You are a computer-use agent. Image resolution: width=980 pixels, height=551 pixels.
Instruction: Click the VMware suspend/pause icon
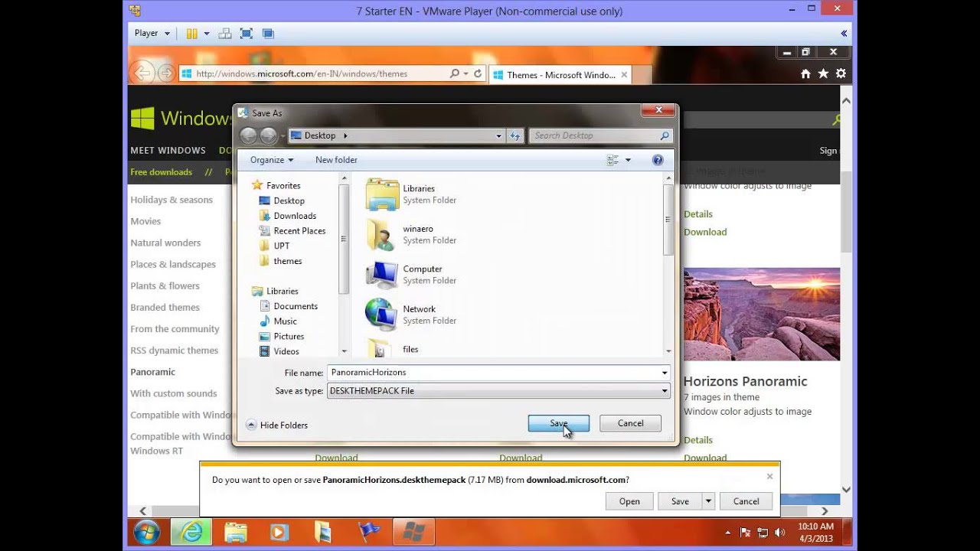[x=192, y=34]
